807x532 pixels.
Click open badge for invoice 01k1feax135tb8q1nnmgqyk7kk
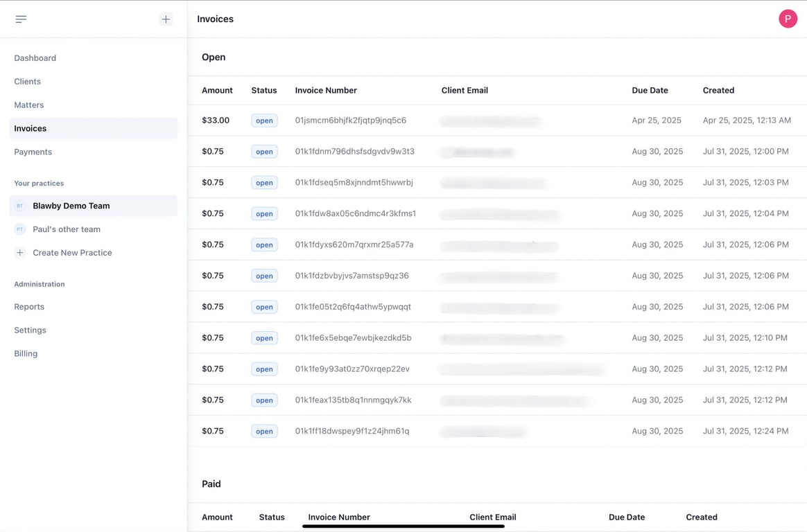click(x=264, y=400)
